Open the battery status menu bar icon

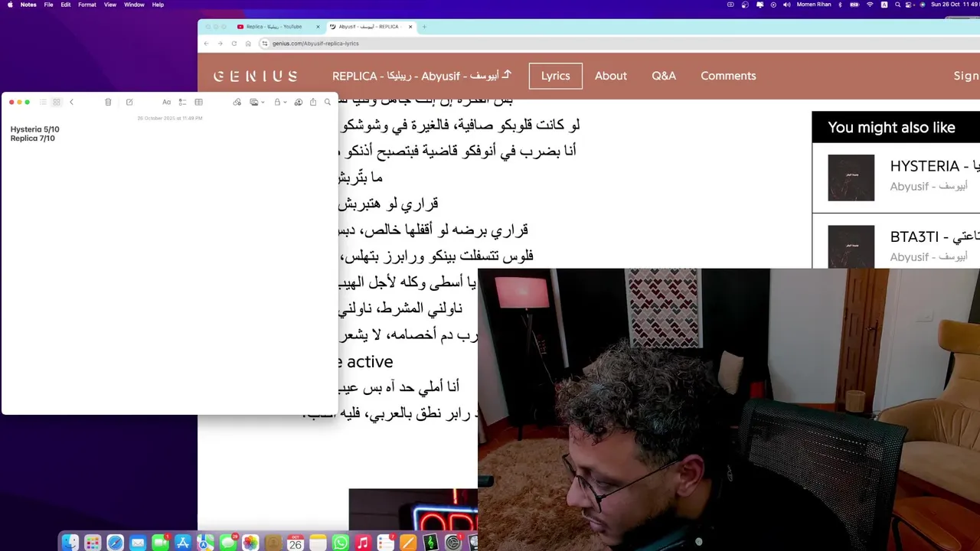coord(854,5)
